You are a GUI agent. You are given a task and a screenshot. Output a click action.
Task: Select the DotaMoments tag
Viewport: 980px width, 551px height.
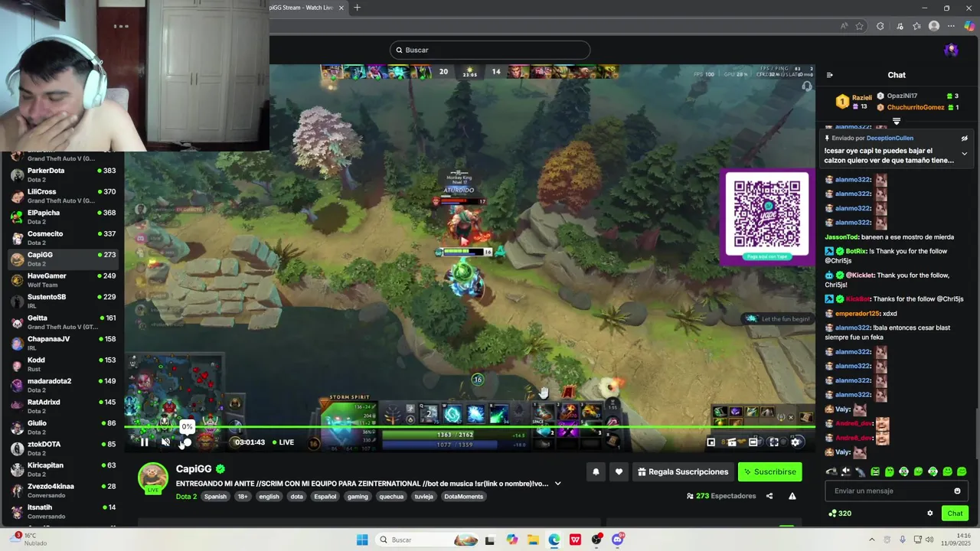[x=464, y=497]
